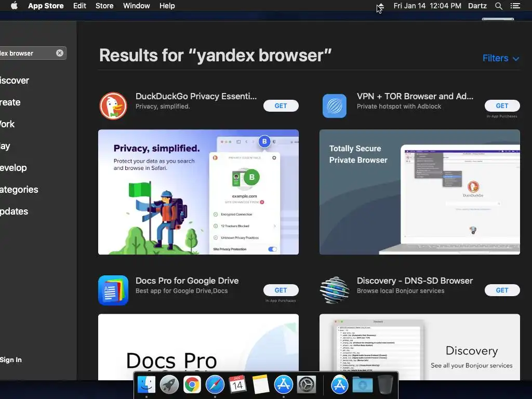Launch Google Chrome from the Dock
The width and height of the screenshot is (532, 399).
pyautogui.click(x=192, y=385)
